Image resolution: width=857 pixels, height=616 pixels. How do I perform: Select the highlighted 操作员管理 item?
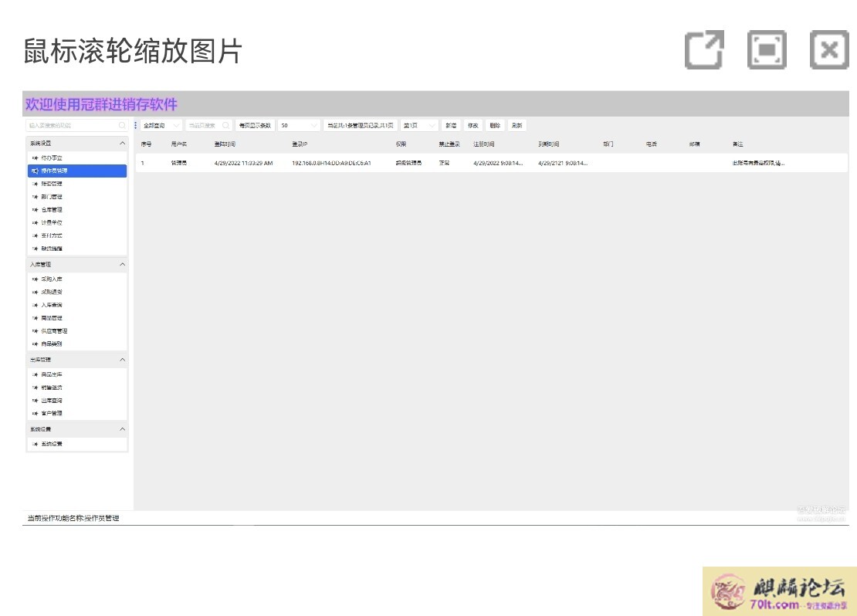click(76, 171)
